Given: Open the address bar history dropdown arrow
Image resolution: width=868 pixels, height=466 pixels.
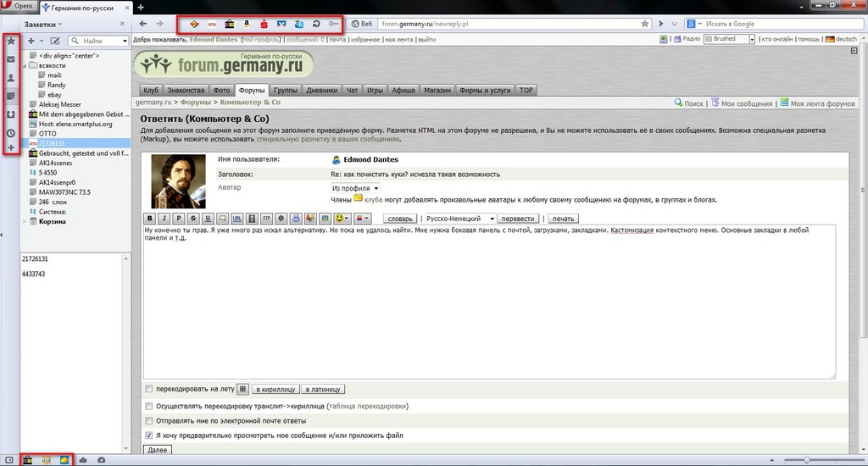Looking at the screenshot, I should click(674, 24).
